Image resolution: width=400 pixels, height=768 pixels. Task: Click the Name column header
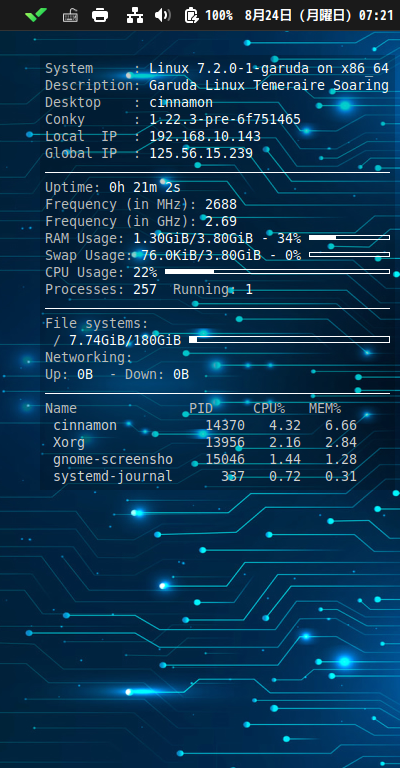61,408
